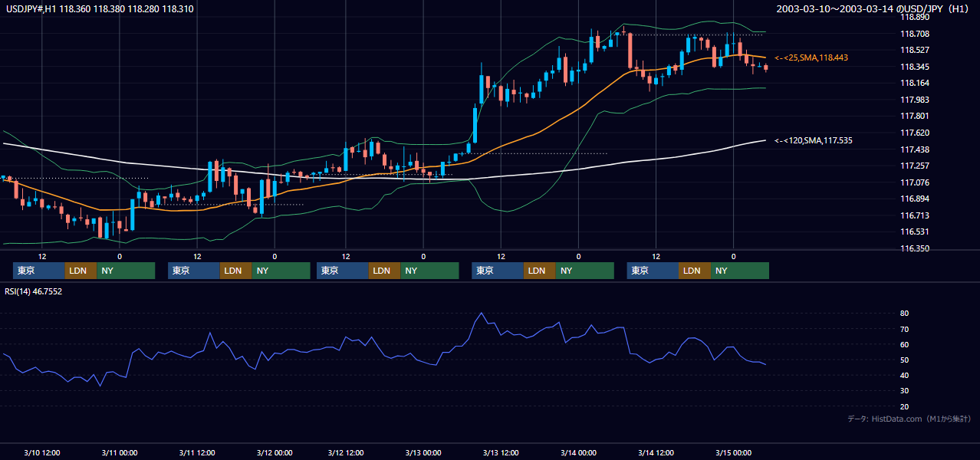This screenshot has height=460, width=980.
Task: Click the rightmost NY session block
Action: pyautogui.click(x=740, y=271)
